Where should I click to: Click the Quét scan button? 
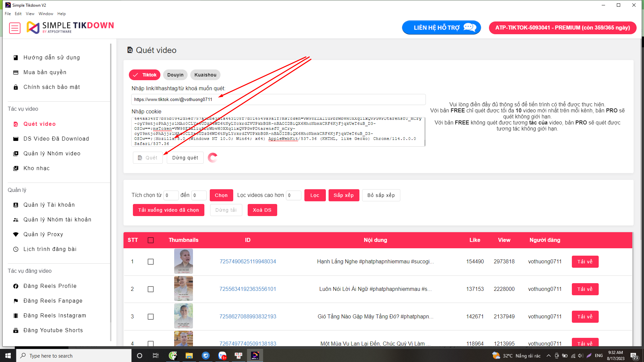148,158
